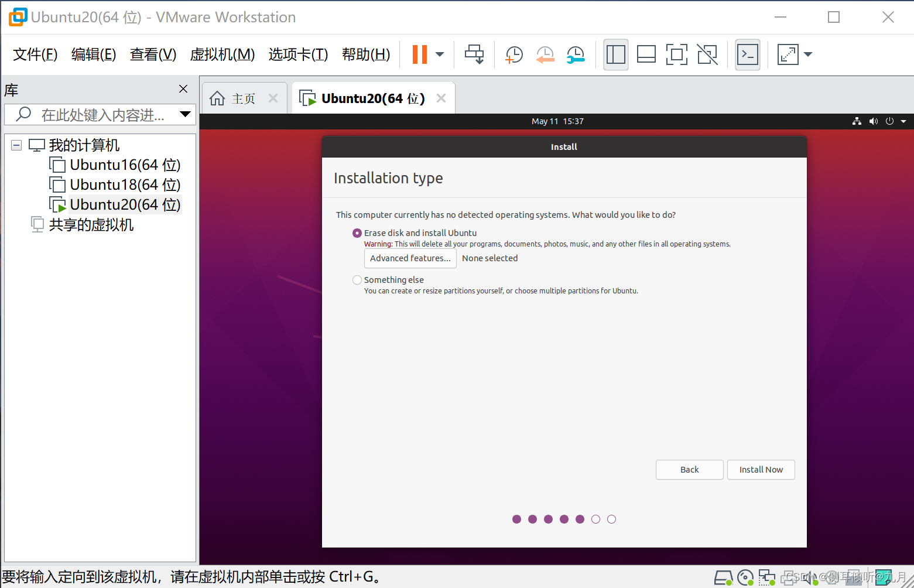Click the hard disk status bar icon
914x588 pixels.
pyautogui.click(x=724, y=578)
